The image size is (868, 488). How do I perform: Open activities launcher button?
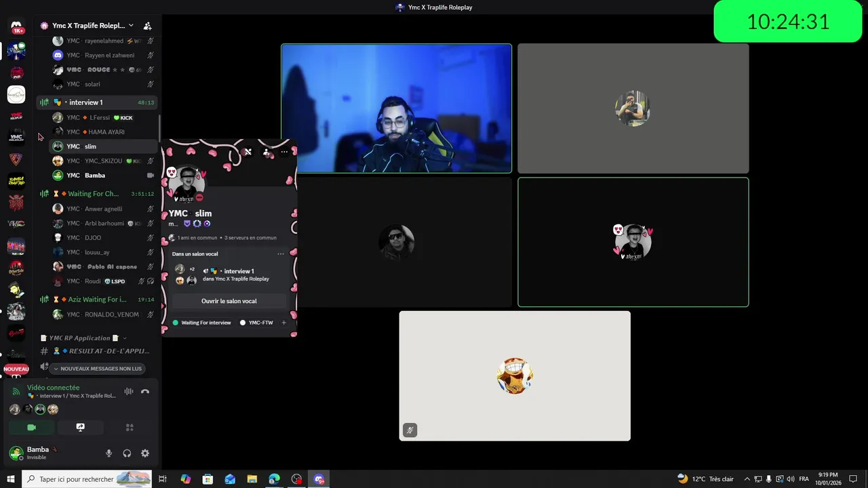(130, 428)
